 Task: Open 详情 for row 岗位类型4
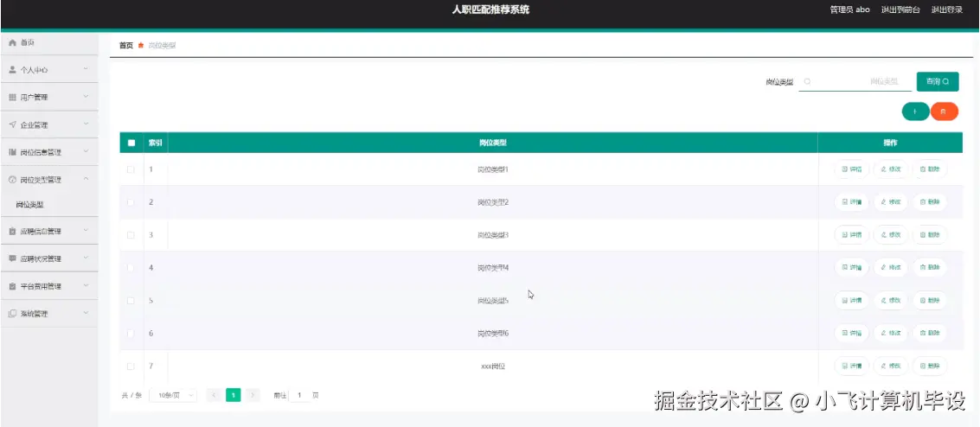(x=851, y=267)
